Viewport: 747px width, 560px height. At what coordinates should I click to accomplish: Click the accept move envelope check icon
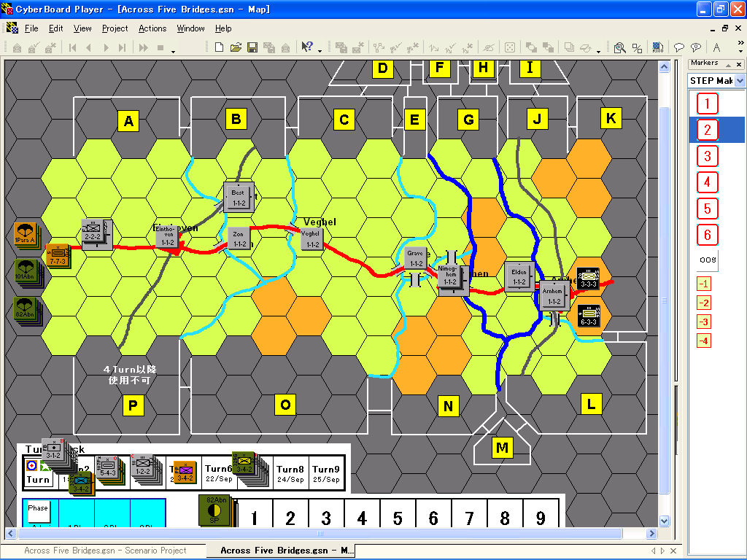tap(34, 47)
